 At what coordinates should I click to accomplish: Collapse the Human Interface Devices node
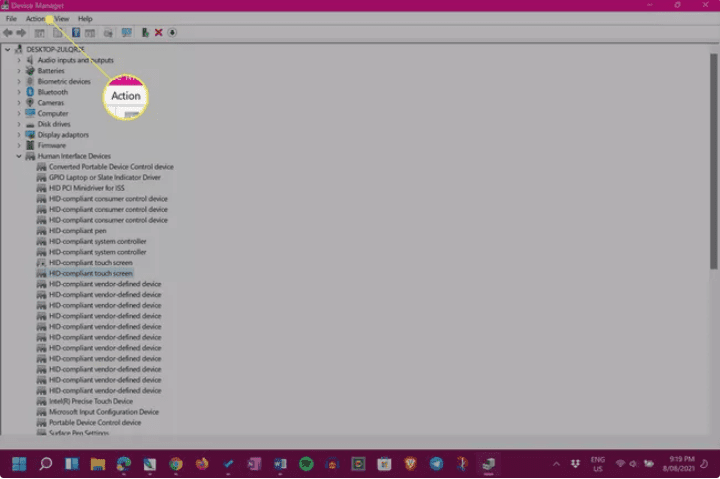point(18,156)
